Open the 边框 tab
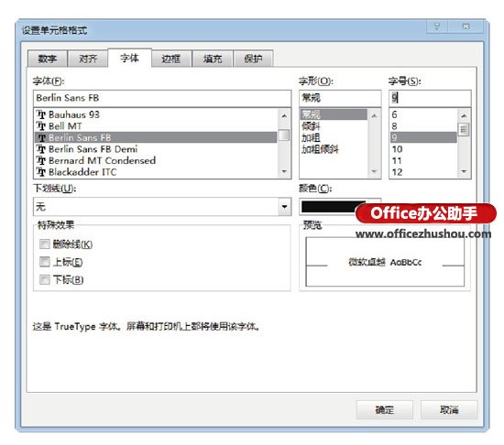 [170, 59]
